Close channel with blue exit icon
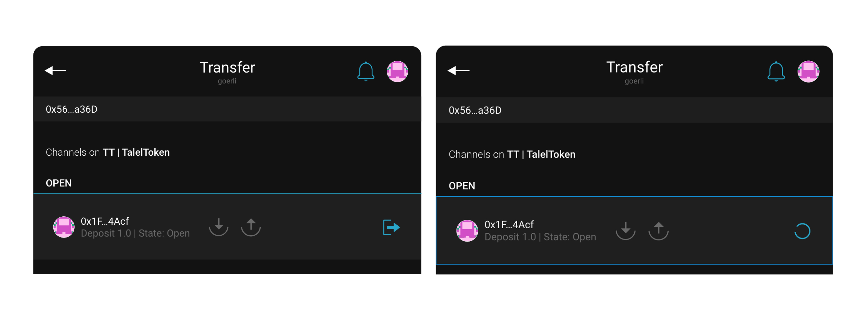 [x=391, y=228]
